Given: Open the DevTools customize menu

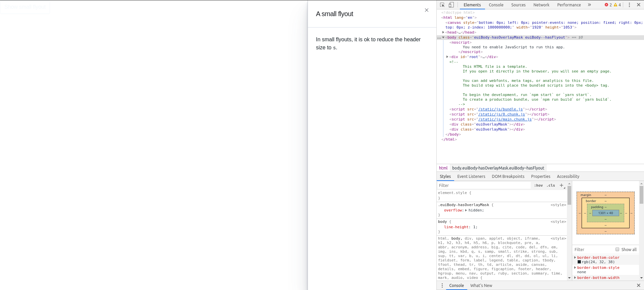Looking at the screenshot, I should point(629,5).
